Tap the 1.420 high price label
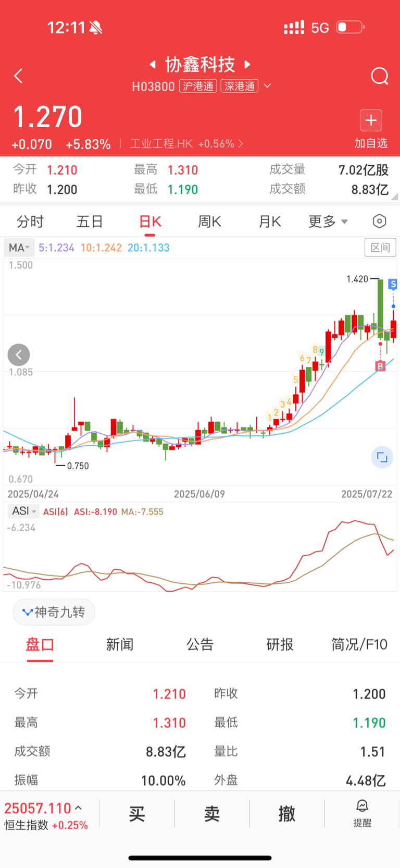Image resolution: width=400 pixels, height=868 pixels. (357, 279)
